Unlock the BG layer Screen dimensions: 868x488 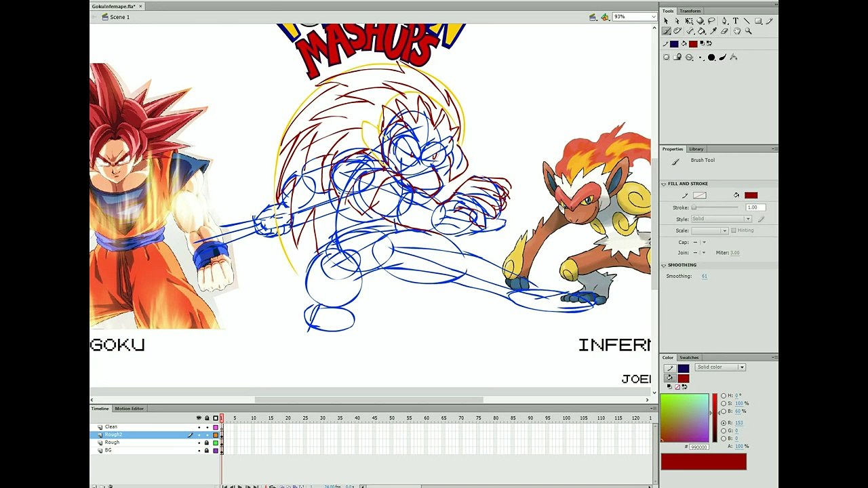(207, 450)
